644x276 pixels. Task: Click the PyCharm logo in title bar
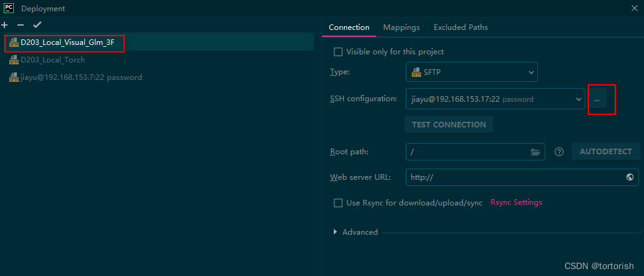9,9
